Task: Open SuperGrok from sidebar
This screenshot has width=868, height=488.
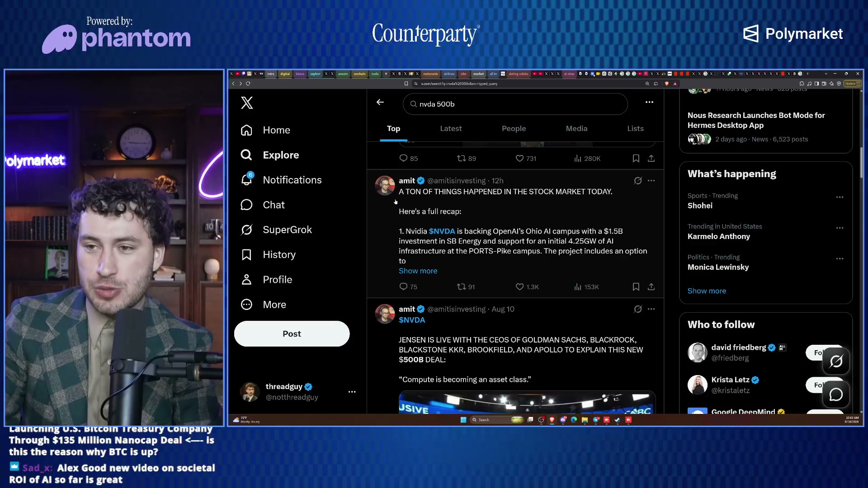Action: pos(276,230)
